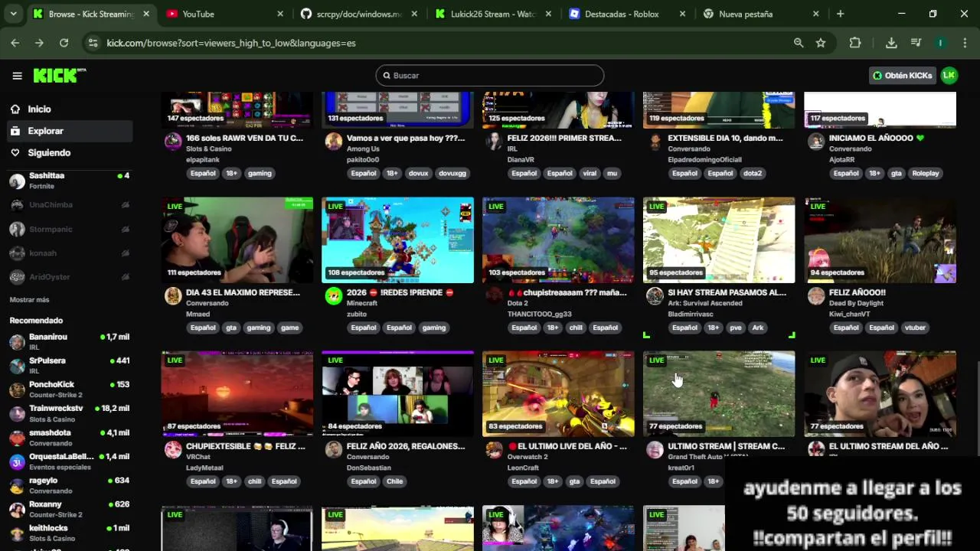Image resolution: width=980 pixels, height=551 pixels.
Task: Open browser downloads icon
Action: [891, 43]
